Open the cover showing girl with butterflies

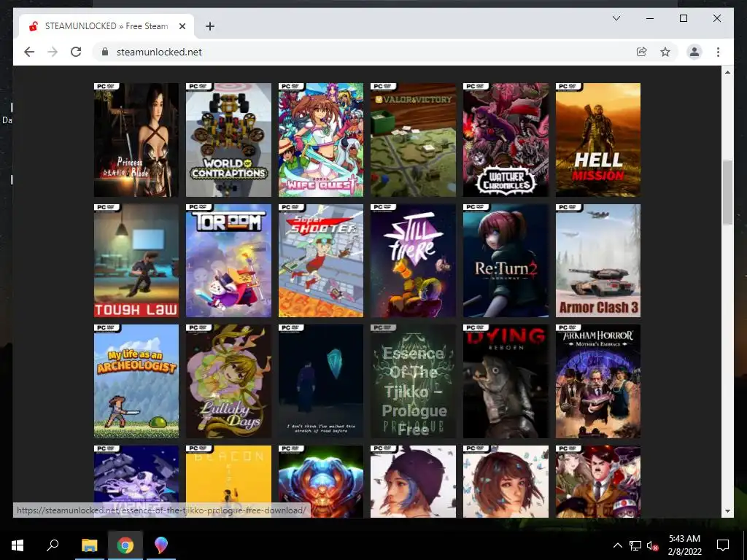click(x=506, y=481)
